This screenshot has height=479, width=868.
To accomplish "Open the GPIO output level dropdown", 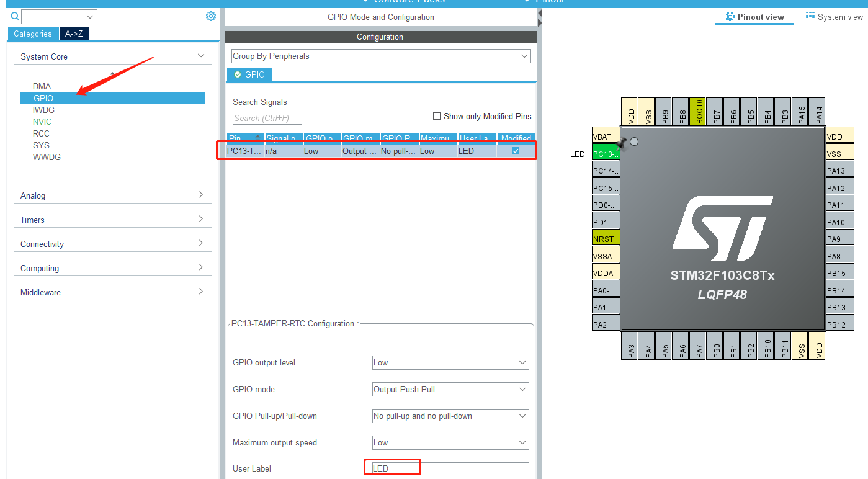I will pos(450,362).
